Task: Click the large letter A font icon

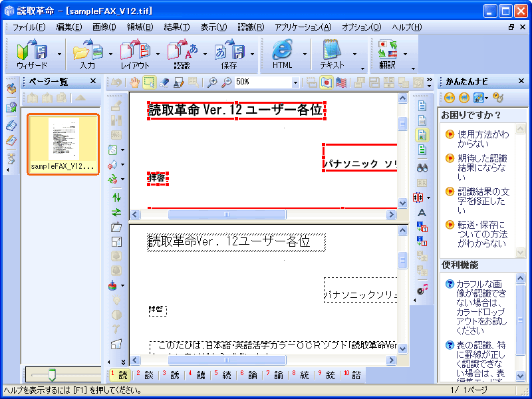Action: (422, 212)
